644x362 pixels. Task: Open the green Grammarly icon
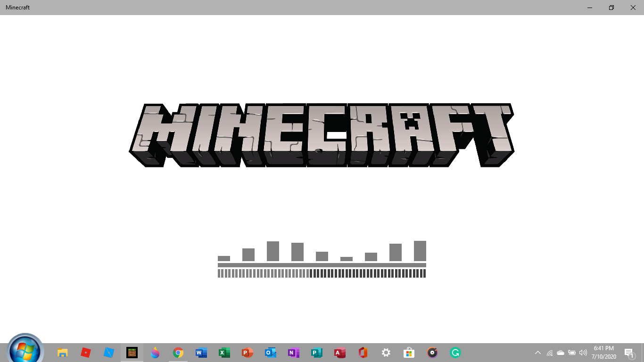tap(455, 353)
